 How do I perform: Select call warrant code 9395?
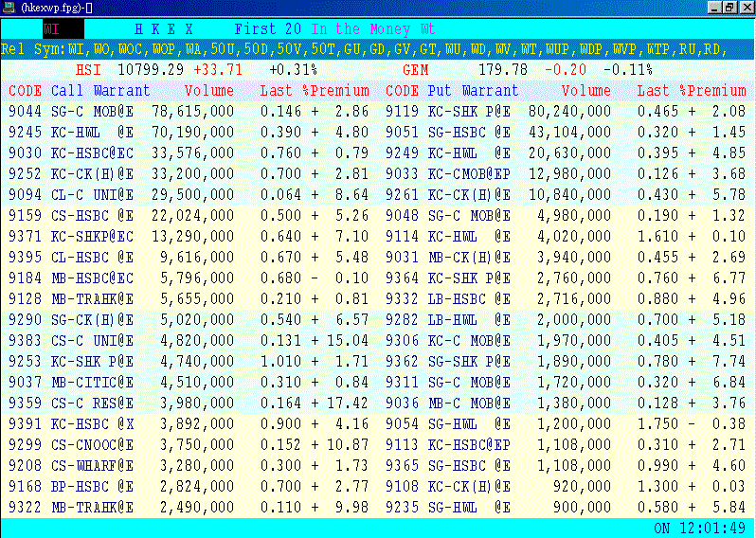point(25,257)
